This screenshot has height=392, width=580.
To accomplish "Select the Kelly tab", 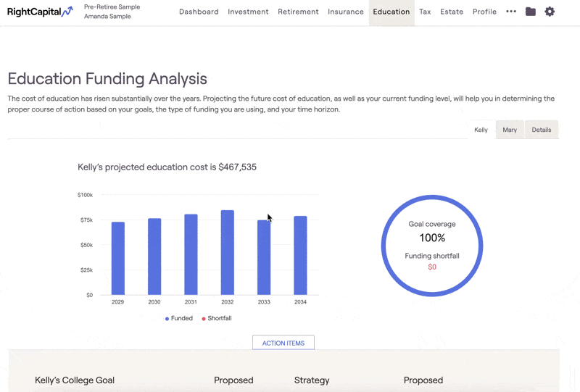I will pos(481,130).
